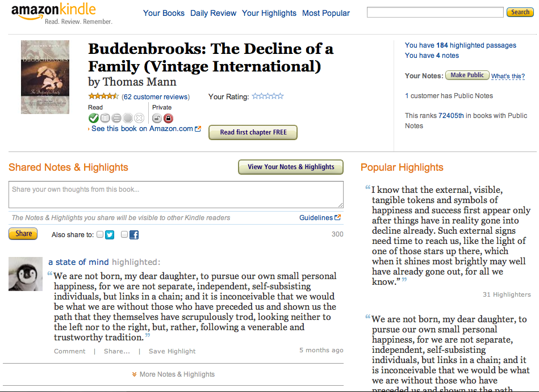This screenshot has width=539, height=392.
Task: Go to Daily Review
Action: coord(213,13)
